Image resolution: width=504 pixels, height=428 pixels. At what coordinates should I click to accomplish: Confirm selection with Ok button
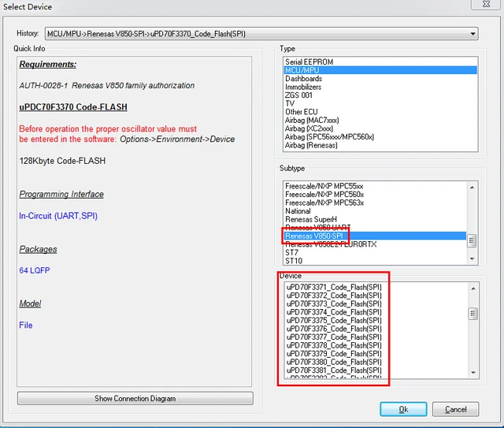pos(403,409)
